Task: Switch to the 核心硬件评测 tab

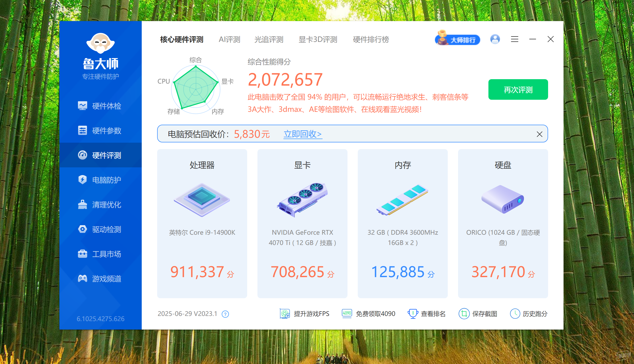Action: click(182, 40)
